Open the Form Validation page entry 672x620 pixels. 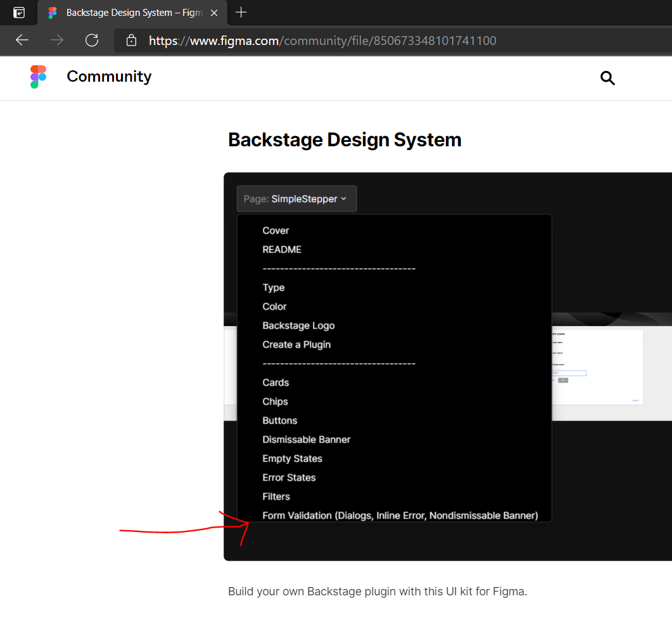[399, 515]
